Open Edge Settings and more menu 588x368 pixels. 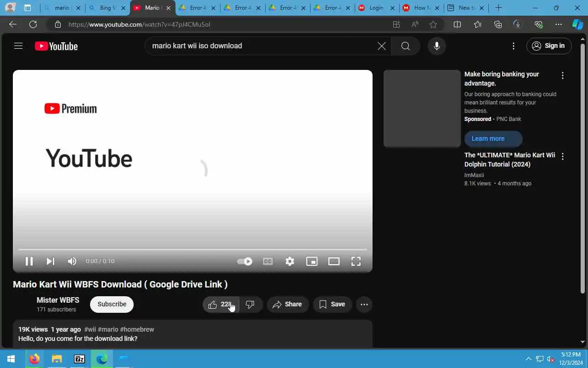[x=559, y=24]
